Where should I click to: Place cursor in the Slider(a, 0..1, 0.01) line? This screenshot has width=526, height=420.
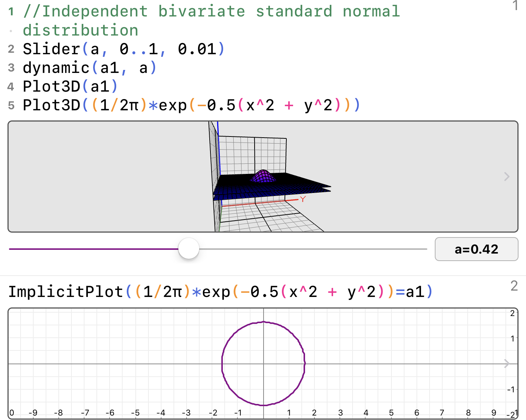123,49
